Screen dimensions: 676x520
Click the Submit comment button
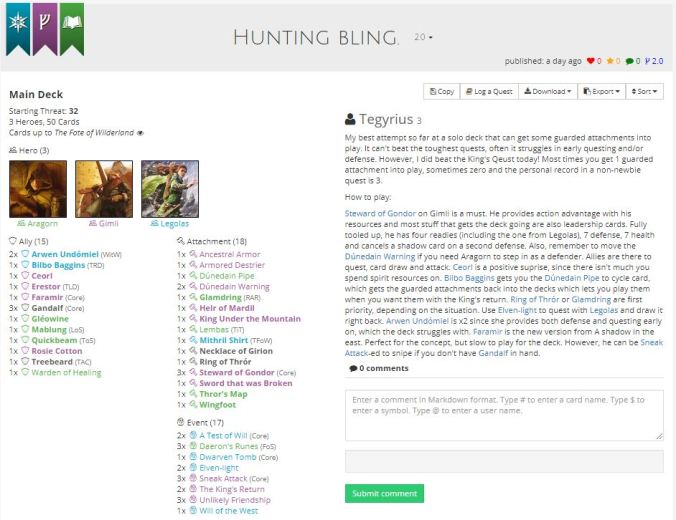(384, 493)
